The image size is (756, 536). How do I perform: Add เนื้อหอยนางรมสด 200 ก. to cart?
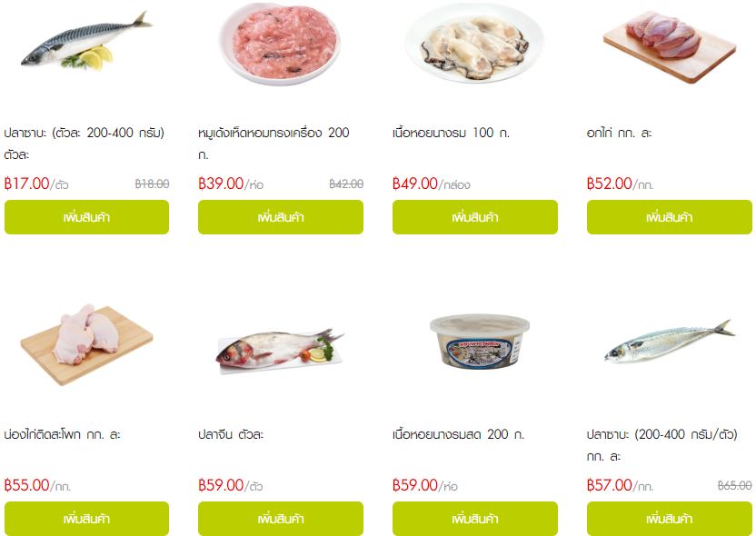coord(475,519)
